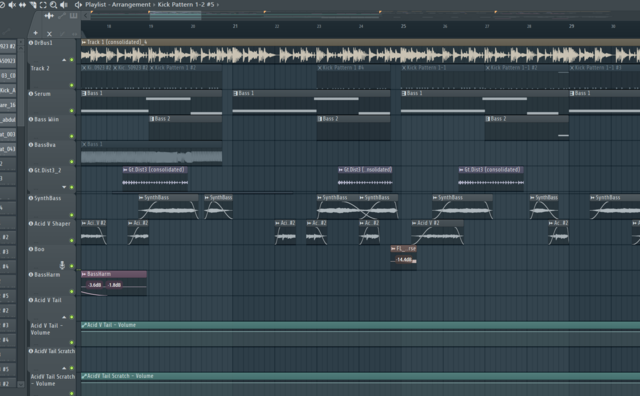Click the circle icon beside Acid V Tail

[31, 300]
